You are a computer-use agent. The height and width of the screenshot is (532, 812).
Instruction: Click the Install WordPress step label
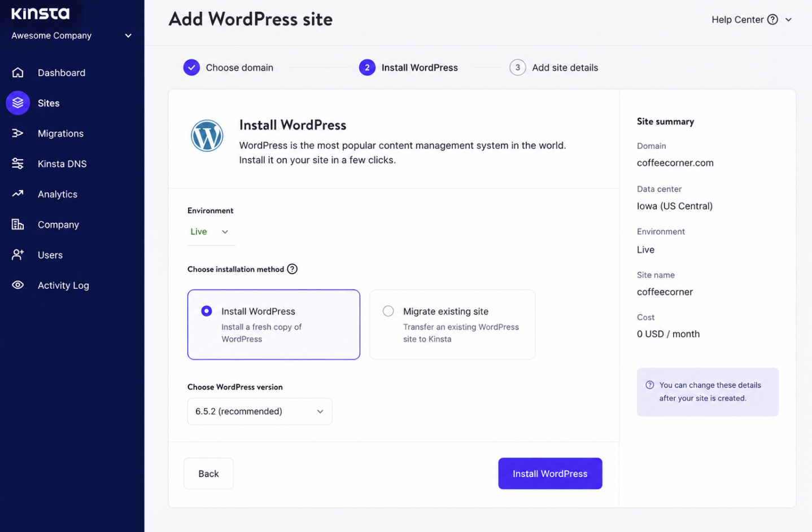tap(420, 68)
